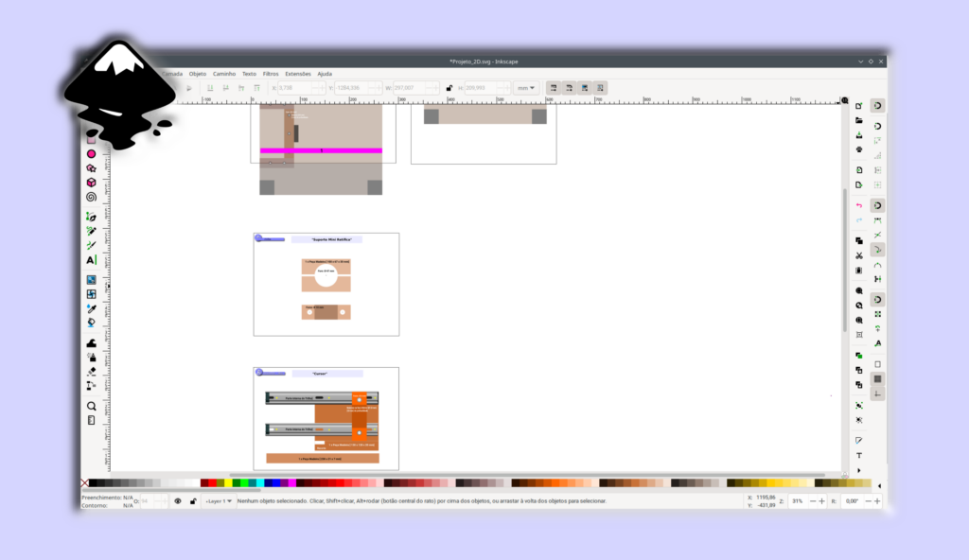The image size is (969, 560).
Task: Click the undo arrow button
Action: [x=859, y=205]
